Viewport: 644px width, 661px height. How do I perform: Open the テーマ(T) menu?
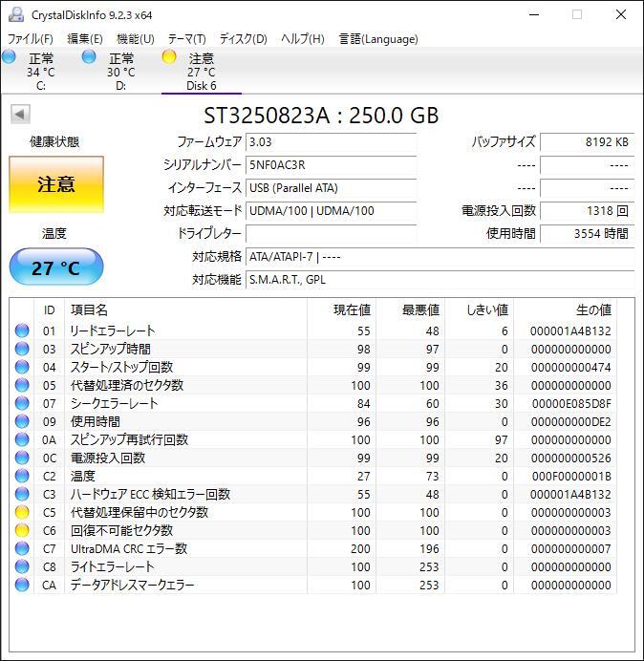[x=187, y=39]
